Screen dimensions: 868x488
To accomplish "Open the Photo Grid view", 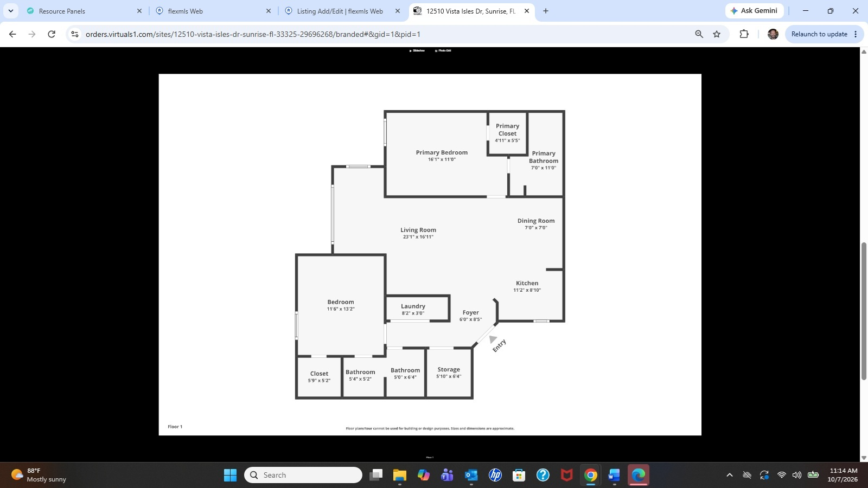I will pyautogui.click(x=443, y=50).
